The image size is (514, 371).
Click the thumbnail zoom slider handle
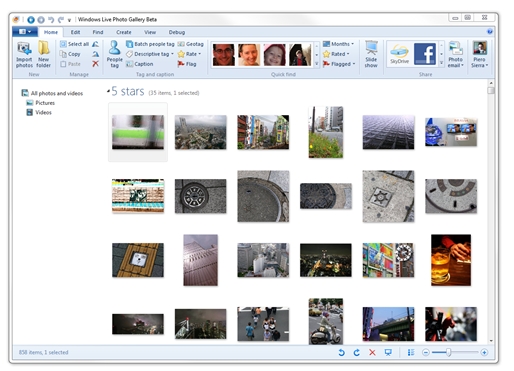click(x=449, y=352)
